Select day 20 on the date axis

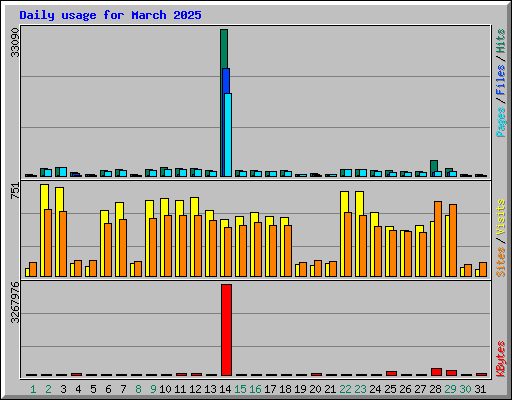tap(315, 389)
